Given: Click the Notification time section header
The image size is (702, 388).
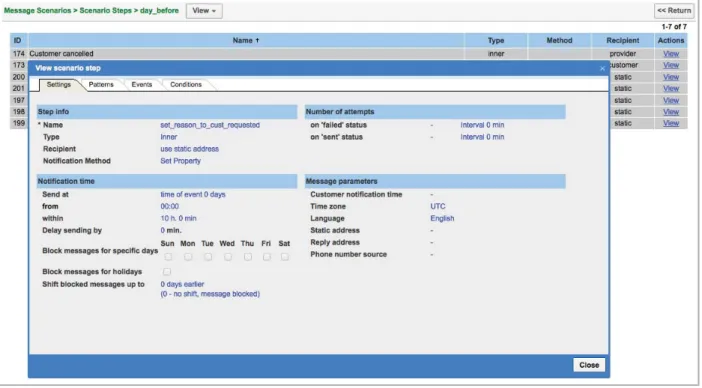Looking at the screenshot, I should [x=167, y=181].
